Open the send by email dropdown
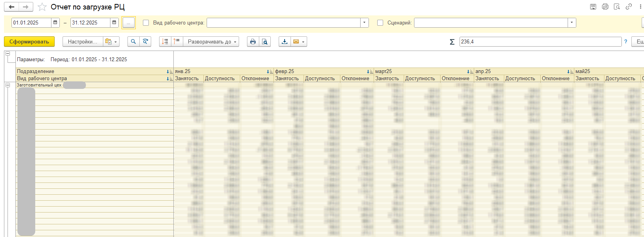The width and height of the screenshot is (644, 237). [299, 41]
